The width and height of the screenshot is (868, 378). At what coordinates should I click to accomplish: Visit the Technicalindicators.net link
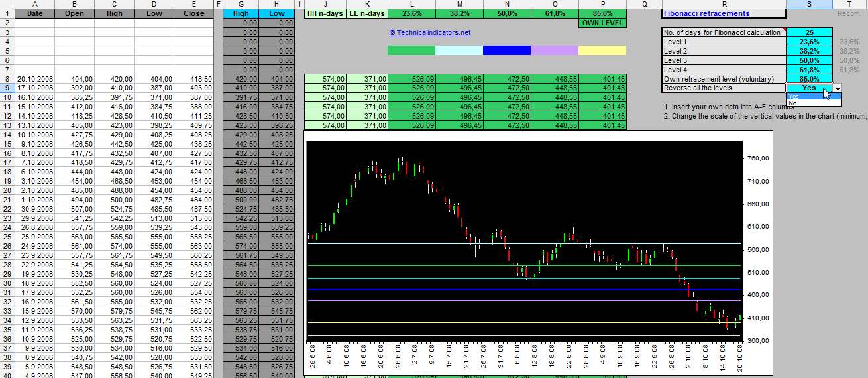429,32
